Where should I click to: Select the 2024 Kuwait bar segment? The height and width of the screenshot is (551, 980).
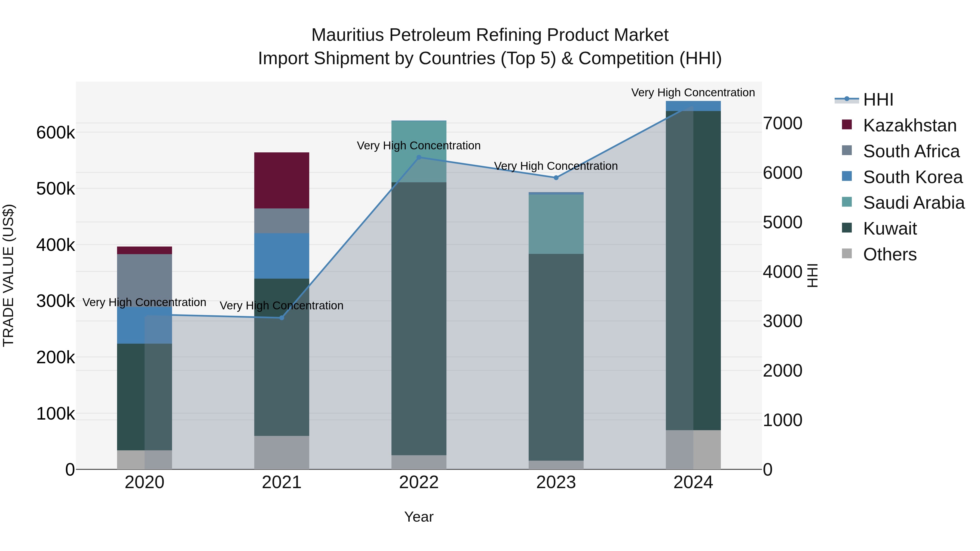click(693, 271)
